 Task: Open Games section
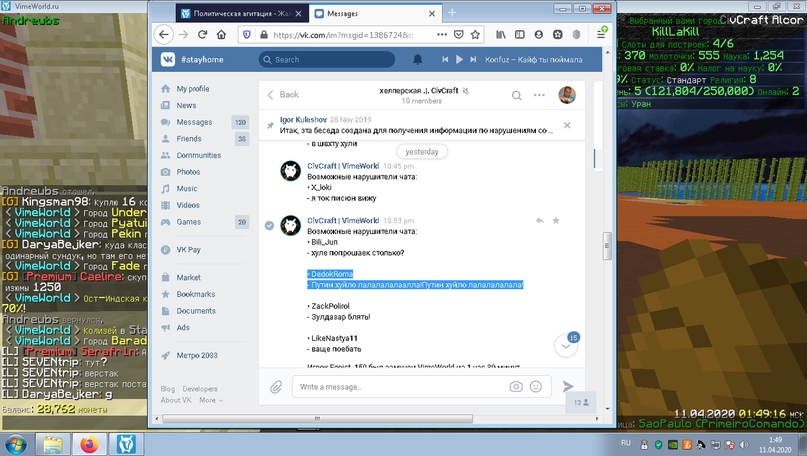[x=188, y=222]
